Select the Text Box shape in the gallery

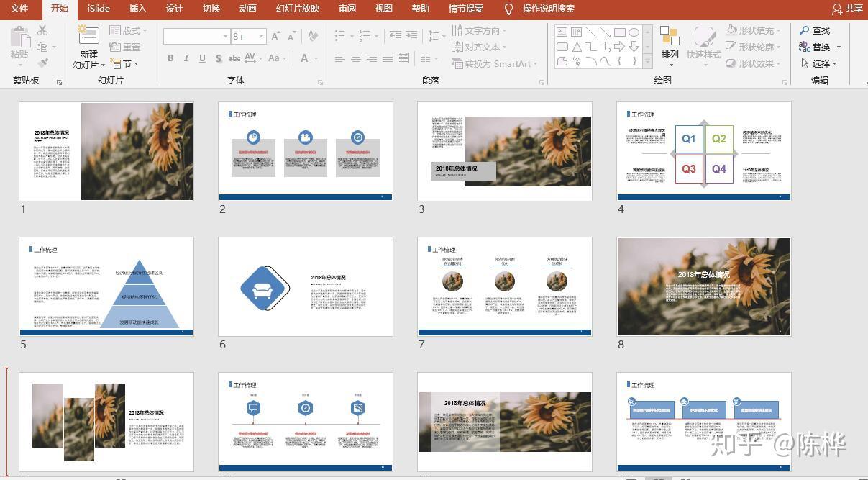(562, 32)
